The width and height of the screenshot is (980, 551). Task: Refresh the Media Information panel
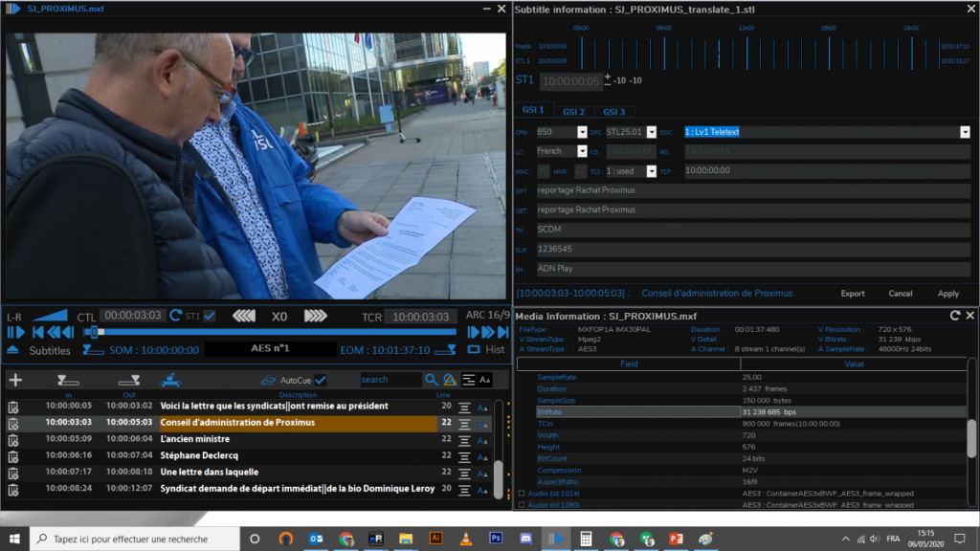point(954,316)
